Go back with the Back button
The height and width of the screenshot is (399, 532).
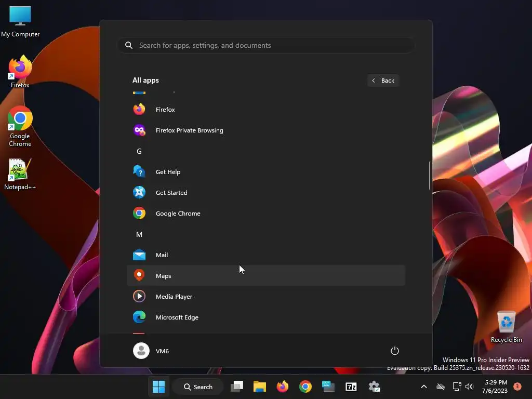[383, 81]
